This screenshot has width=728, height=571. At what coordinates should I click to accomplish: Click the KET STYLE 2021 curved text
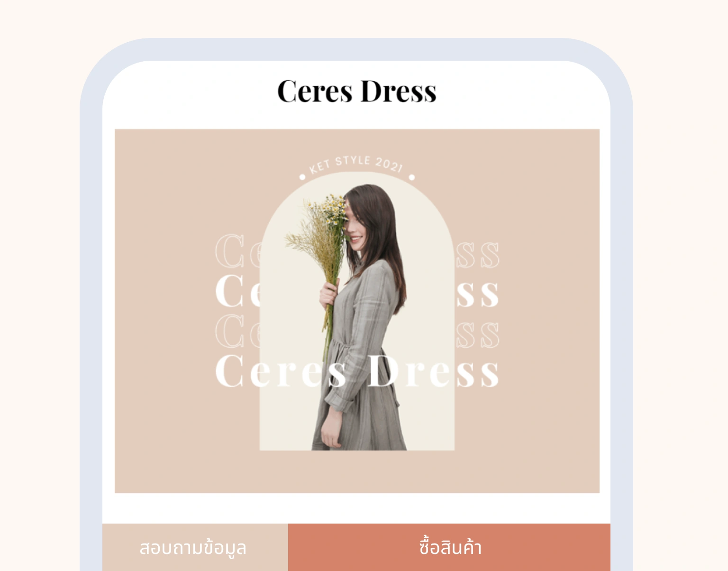click(356, 164)
